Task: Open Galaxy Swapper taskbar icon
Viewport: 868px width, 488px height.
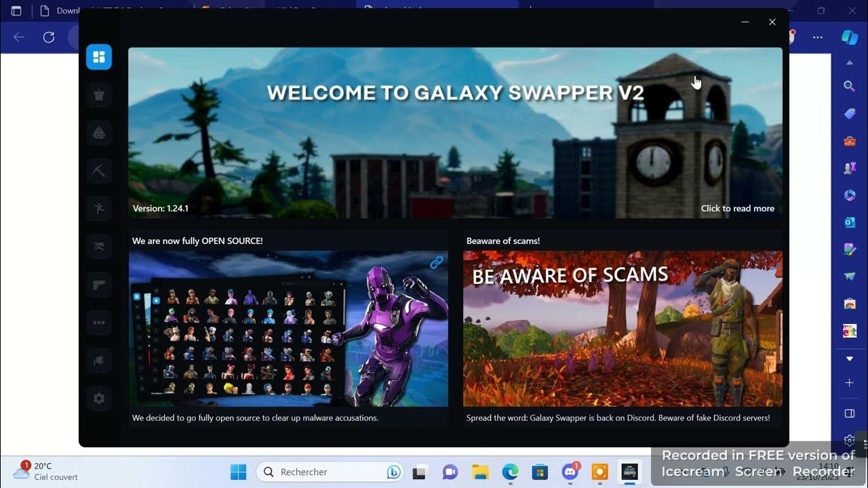Action: (629, 472)
